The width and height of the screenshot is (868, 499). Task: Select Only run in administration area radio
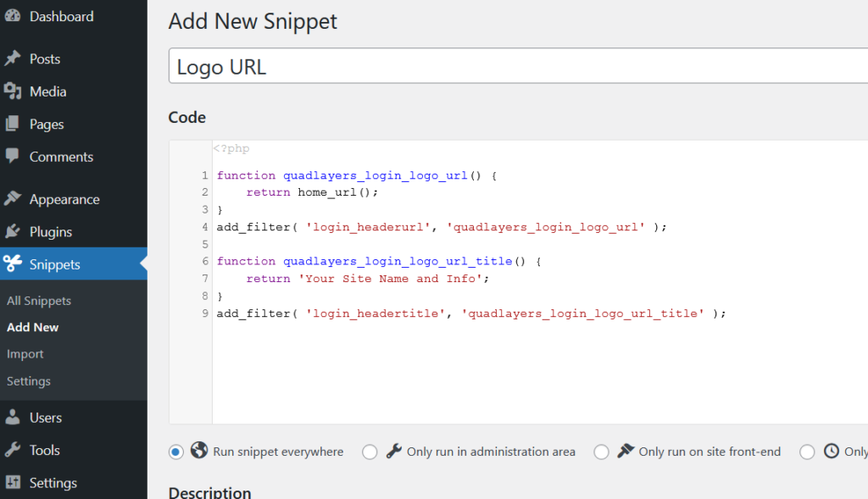(x=370, y=452)
